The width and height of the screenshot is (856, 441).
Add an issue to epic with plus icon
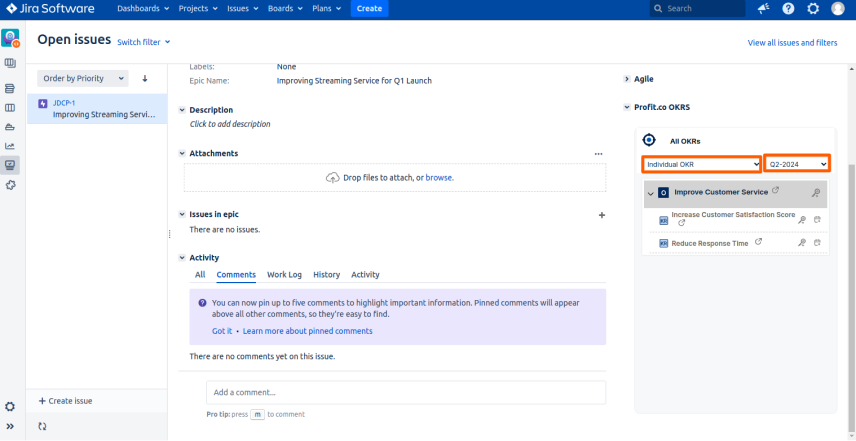602,215
